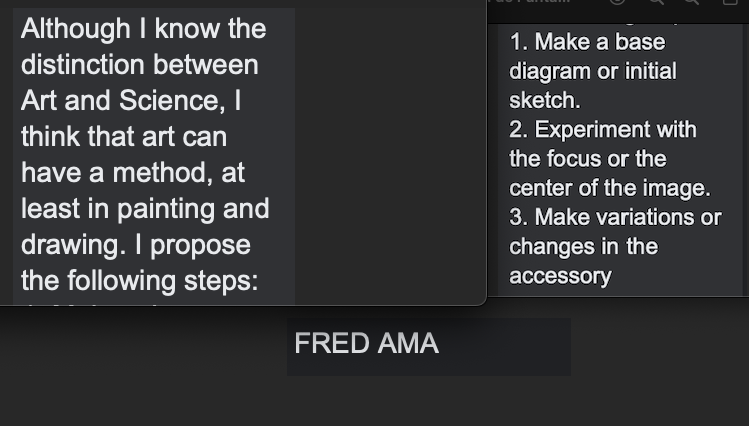Click 'the following steps:' line
The width and height of the screenshot is (749, 426).
pyautogui.click(x=139, y=280)
